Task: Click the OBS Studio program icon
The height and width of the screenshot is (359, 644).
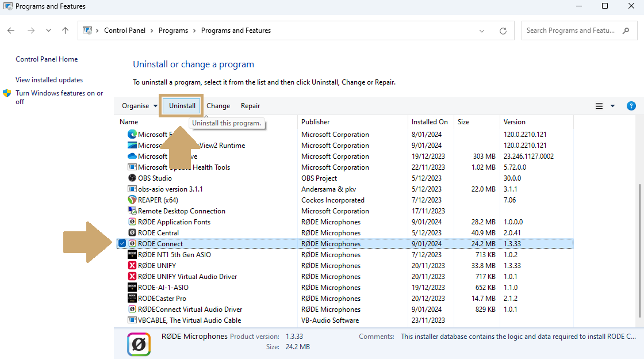Action: pos(132,178)
